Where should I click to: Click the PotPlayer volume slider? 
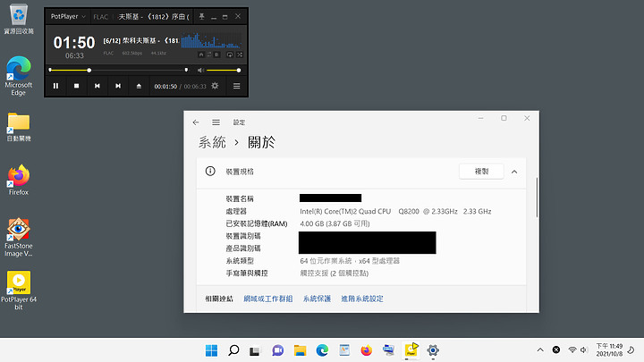pos(224,70)
